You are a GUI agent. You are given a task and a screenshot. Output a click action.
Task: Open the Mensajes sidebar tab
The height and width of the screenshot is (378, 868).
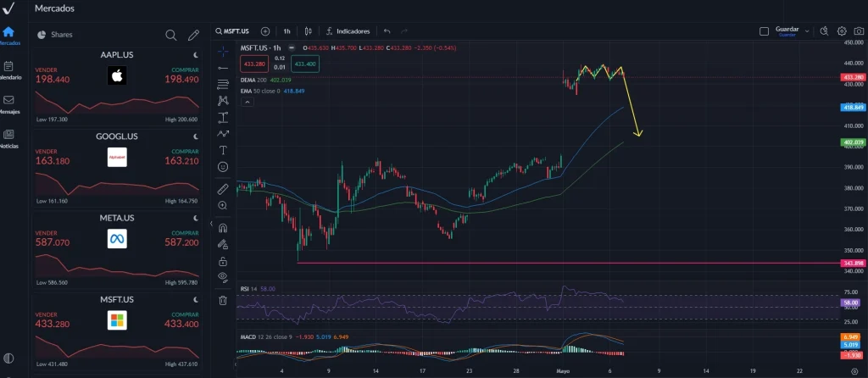(x=8, y=104)
